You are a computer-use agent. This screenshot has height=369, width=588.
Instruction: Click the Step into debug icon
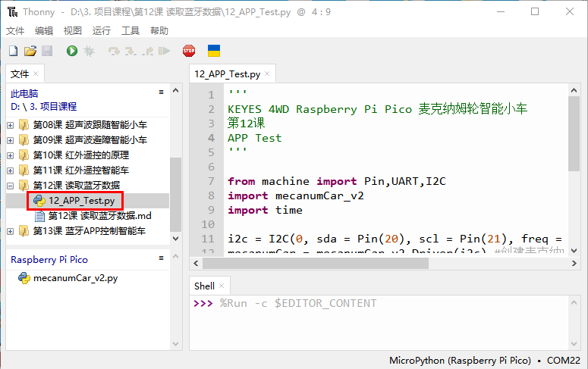[130, 51]
